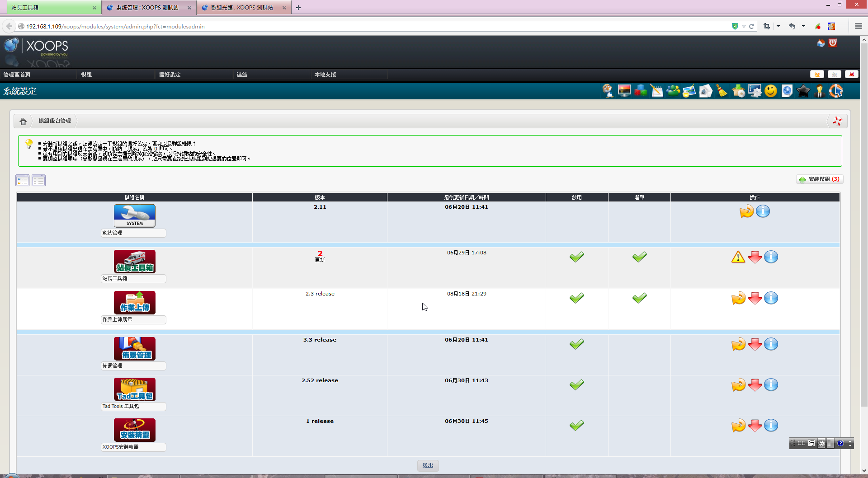Open the 連結 menu
868x478 pixels.
pyautogui.click(x=242, y=75)
